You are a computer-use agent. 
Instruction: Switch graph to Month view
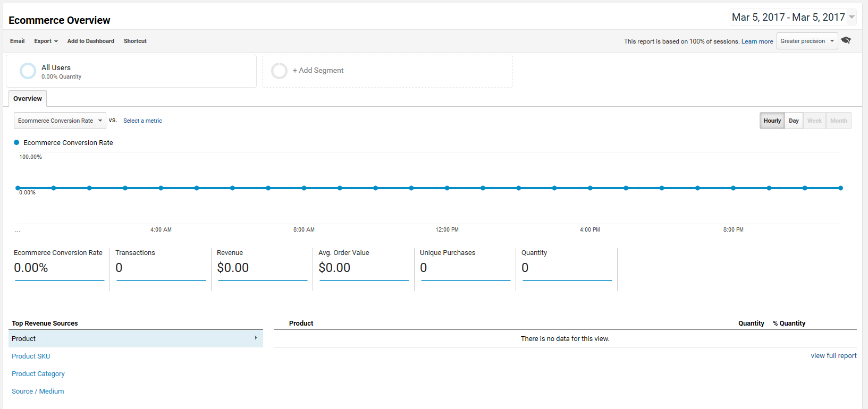pyautogui.click(x=838, y=121)
